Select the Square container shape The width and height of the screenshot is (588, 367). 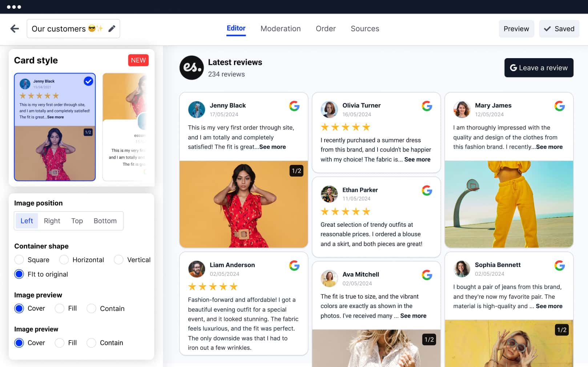coord(19,260)
